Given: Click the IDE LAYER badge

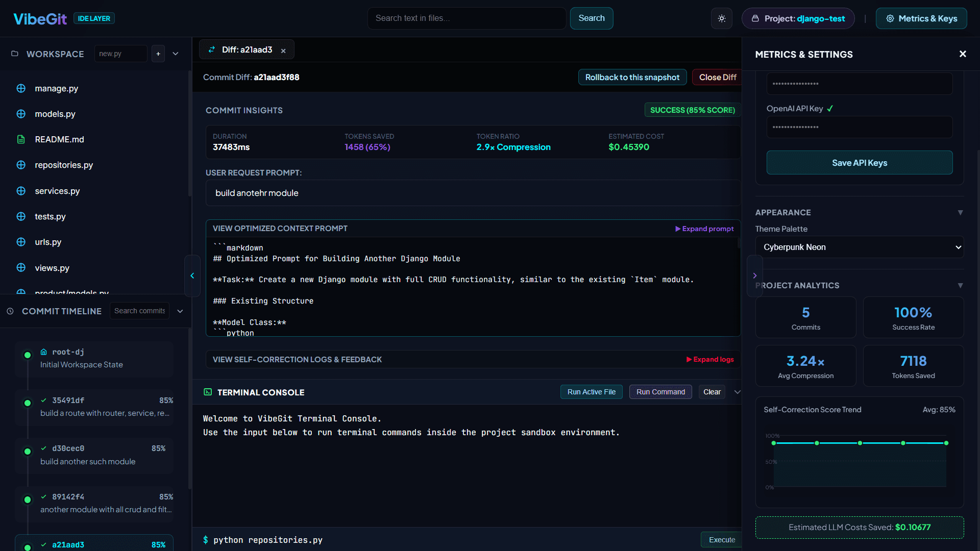Looking at the screenshot, I should point(94,18).
